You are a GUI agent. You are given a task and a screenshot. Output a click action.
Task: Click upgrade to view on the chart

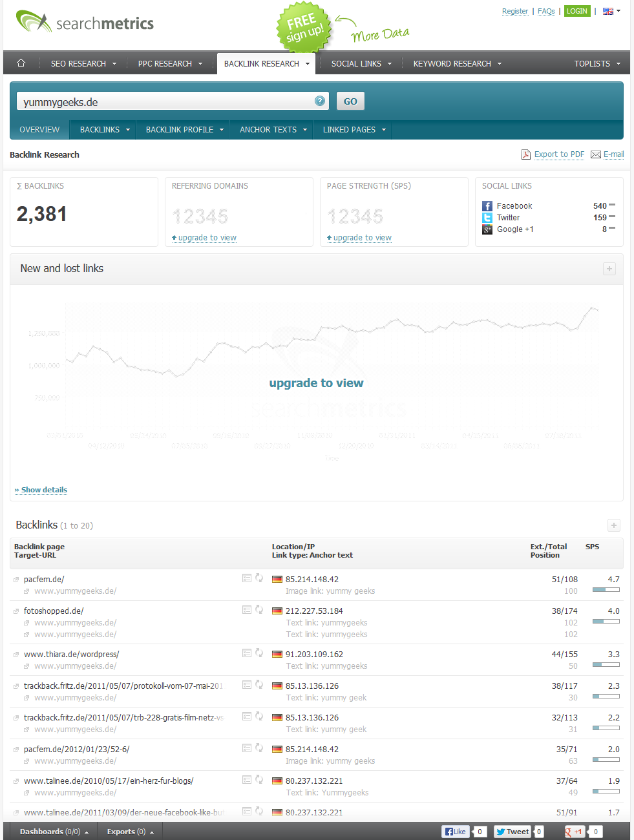click(x=317, y=383)
